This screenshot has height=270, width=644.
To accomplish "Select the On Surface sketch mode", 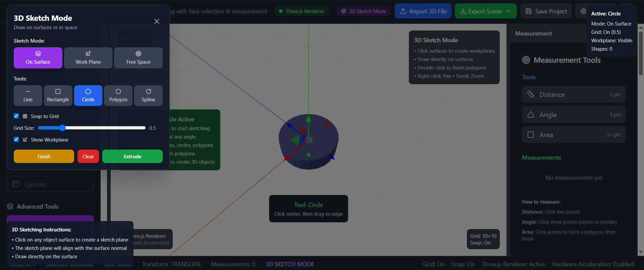I will (x=38, y=58).
